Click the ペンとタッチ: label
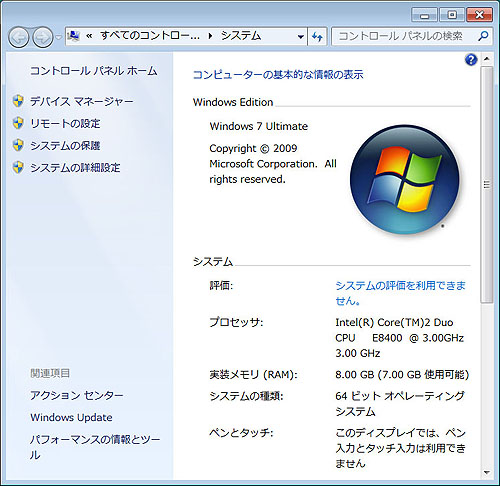 tap(241, 433)
